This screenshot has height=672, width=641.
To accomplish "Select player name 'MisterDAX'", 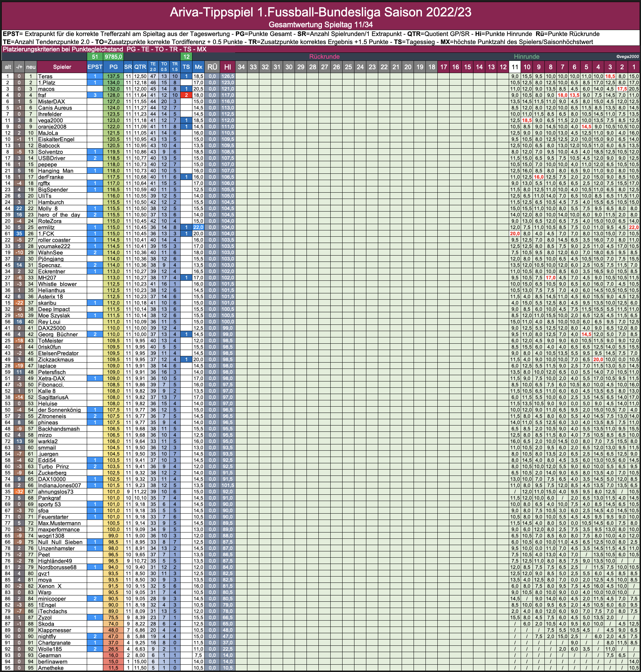I will [51, 101].
